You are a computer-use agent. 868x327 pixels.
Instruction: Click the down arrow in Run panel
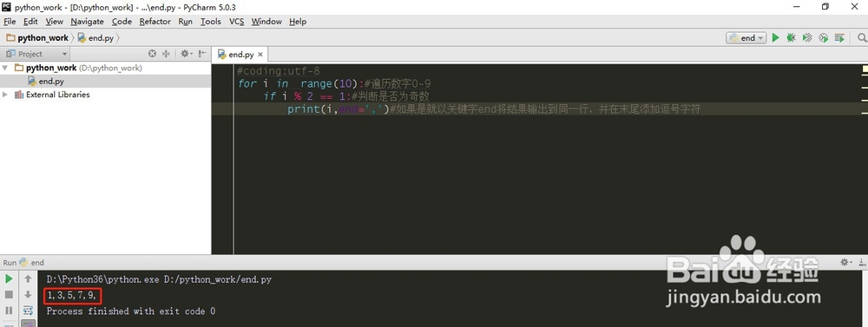click(28, 295)
